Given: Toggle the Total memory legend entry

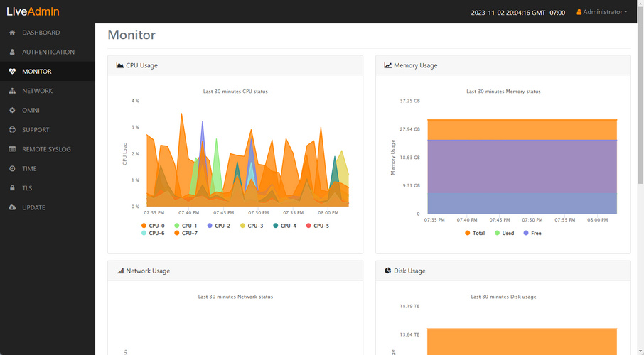Looking at the screenshot, I should [x=474, y=233].
